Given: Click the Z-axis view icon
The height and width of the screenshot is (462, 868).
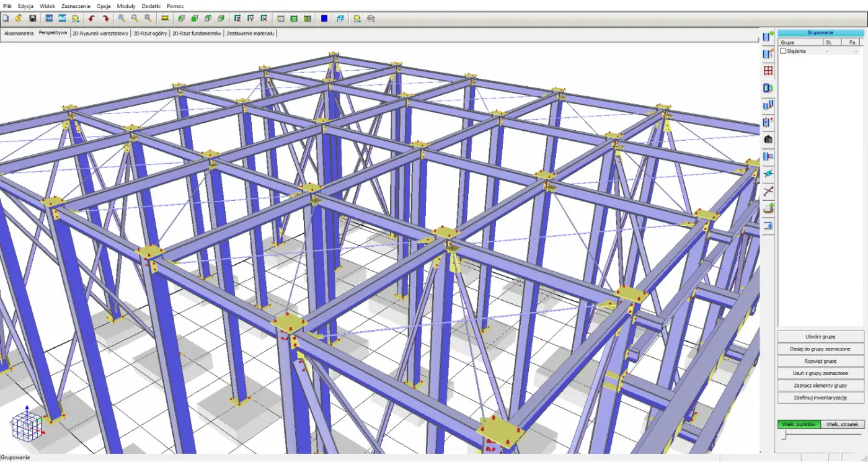Looking at the screenshot, I should (237, 19).
